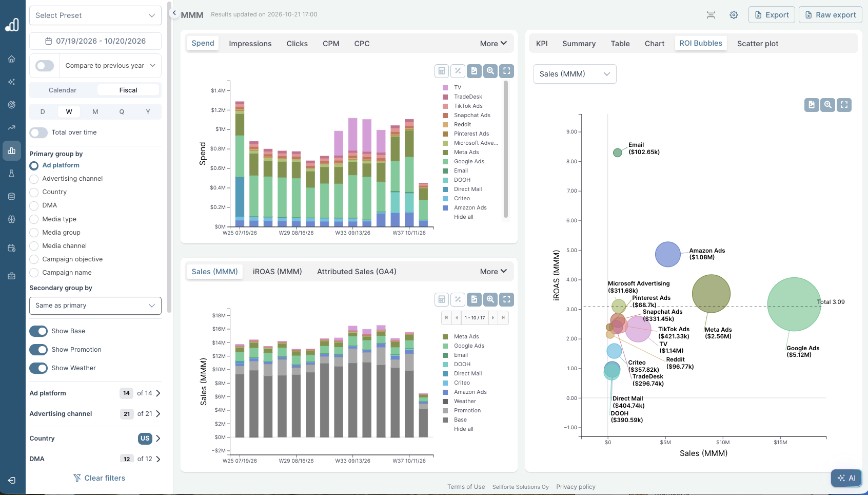The height and width of the screenshot is (495, 868).
Task: Expand the More menu in the Spend panel
Action: [493, 44]
